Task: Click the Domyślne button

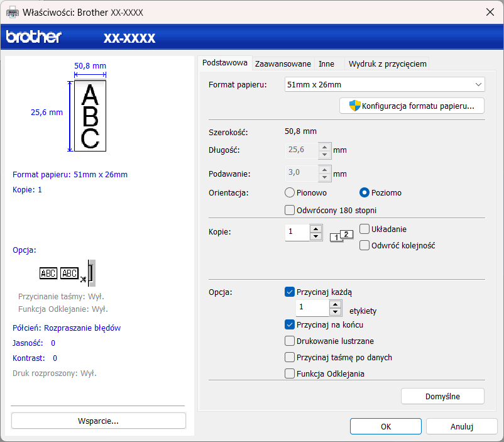Action: click(442, 396)
